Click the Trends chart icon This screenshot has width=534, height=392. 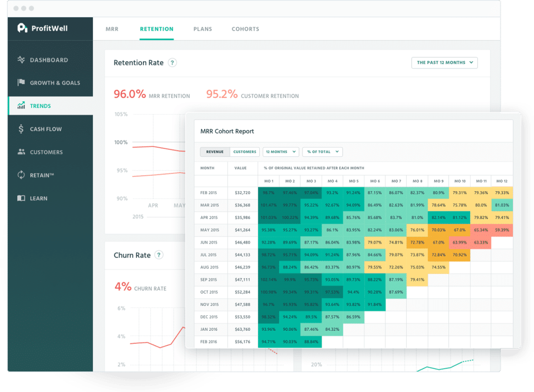point(21,106)
